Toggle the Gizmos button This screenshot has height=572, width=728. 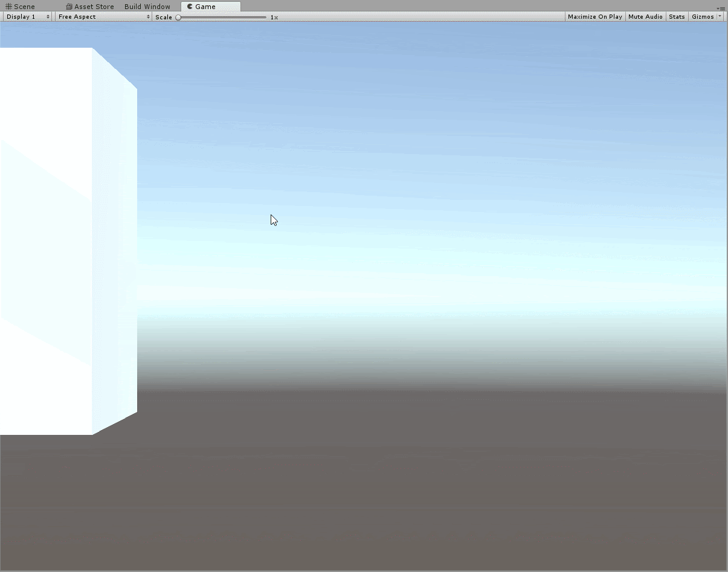(702, 17)
